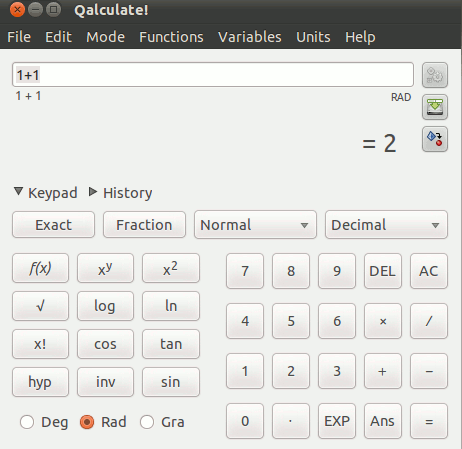Screen dimensions: 462x449
Task: Click the plus + key
Action: (x=383, y=371)
